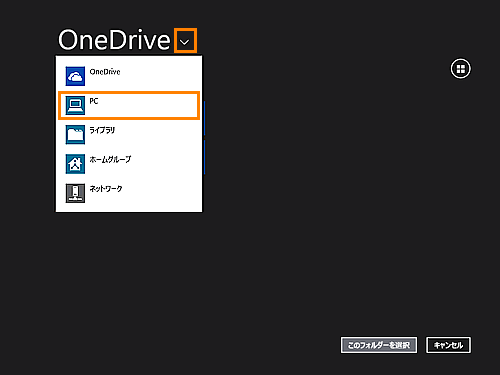Click the キャンセル button
This screenshot has height=375, width=500.
click(x=448, y=345)
